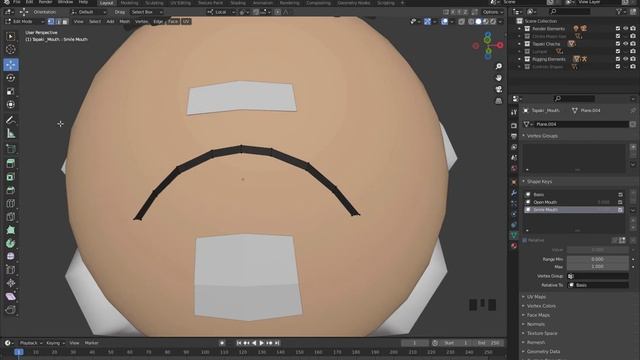Open the Vertex menu
Image resolution: width=640 pixels, height=360 pixels.
pos(142,21)
